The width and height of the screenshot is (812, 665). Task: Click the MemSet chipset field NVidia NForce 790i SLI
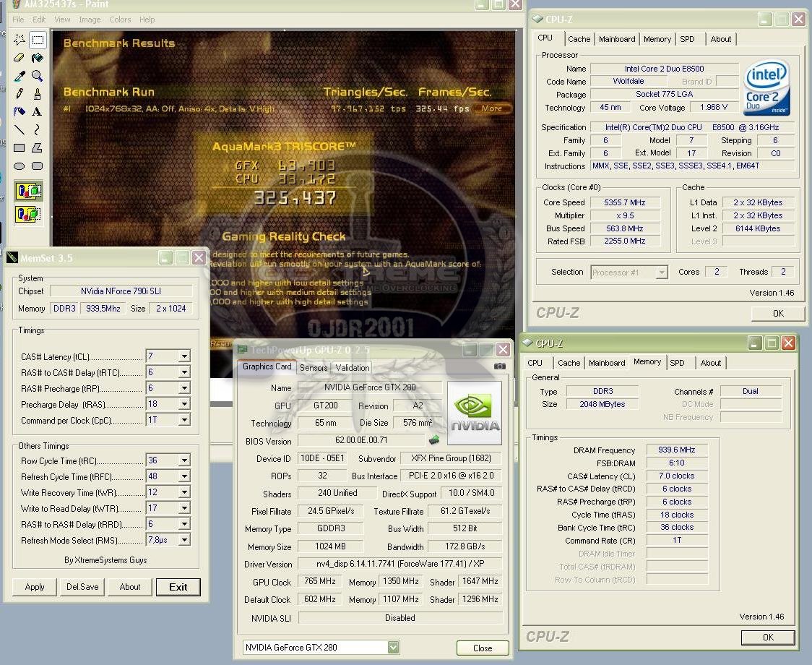pyautogui.click(x=121, y=291)
